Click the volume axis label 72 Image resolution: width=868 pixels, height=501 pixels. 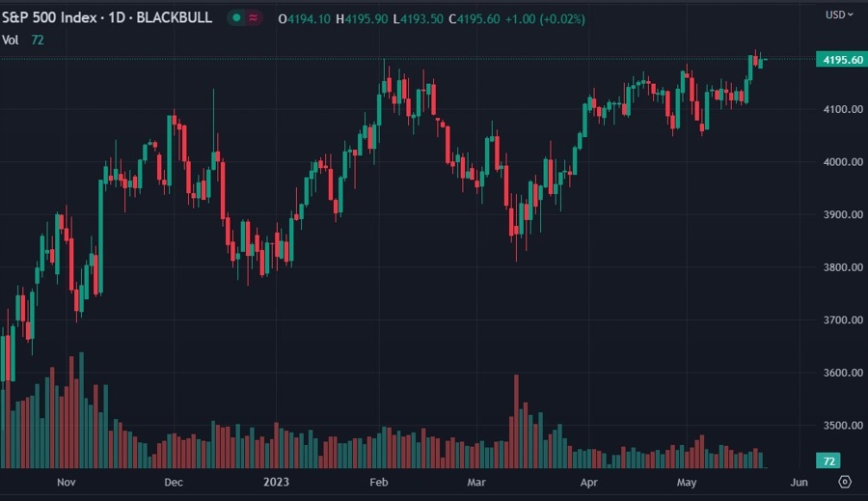828,461
